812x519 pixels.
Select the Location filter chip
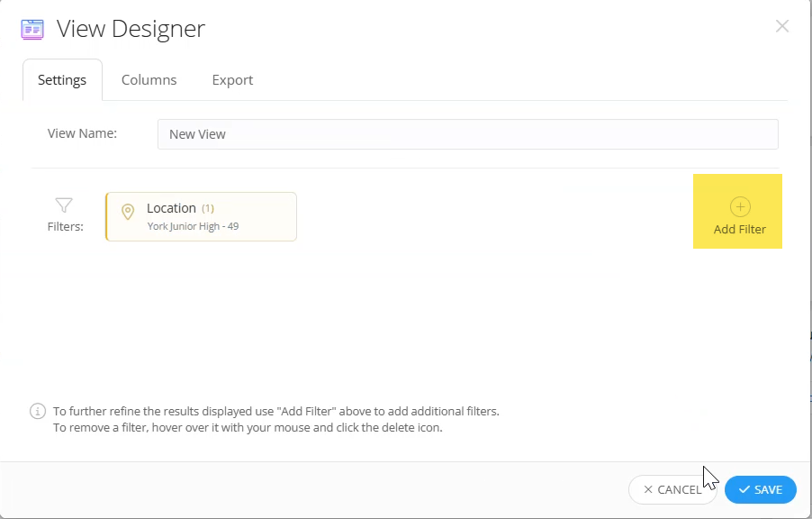pos(200,216)
